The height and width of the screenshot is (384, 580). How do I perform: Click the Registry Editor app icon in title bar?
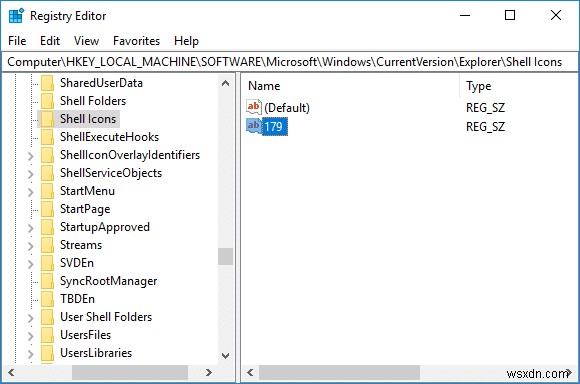[x=16, y=16]
